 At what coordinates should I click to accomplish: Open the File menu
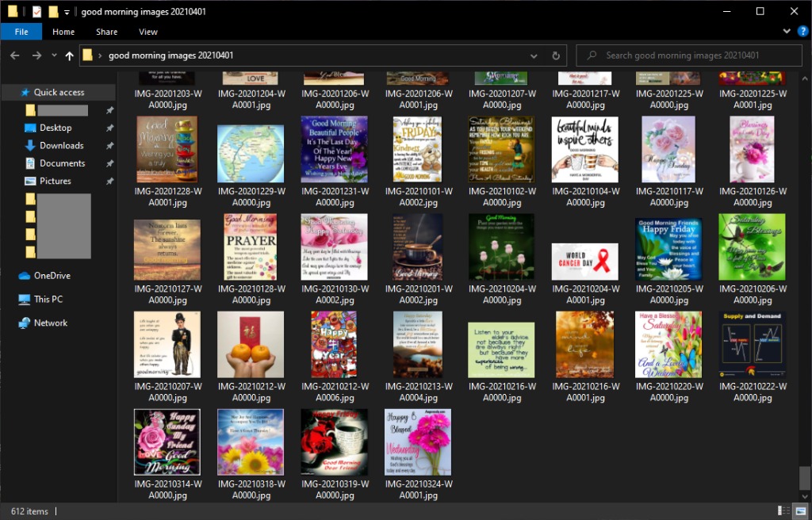(21, 32)
